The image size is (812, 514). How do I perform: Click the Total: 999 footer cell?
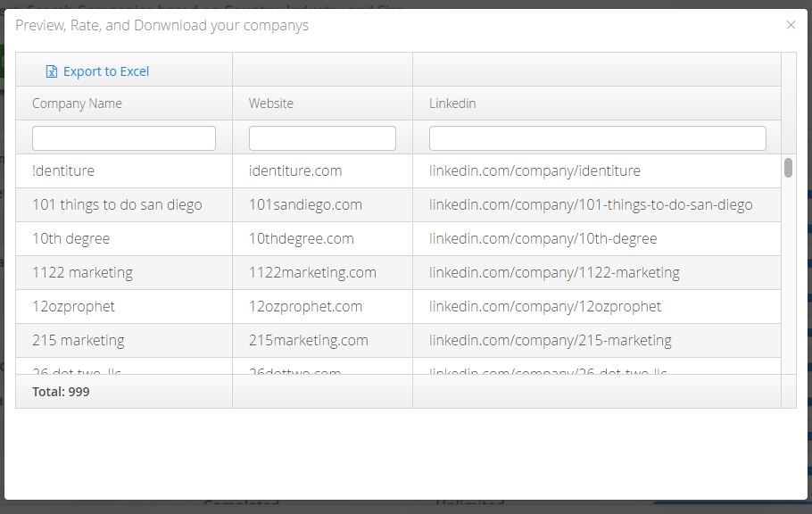pyautogui.click(x=124, y=391)
